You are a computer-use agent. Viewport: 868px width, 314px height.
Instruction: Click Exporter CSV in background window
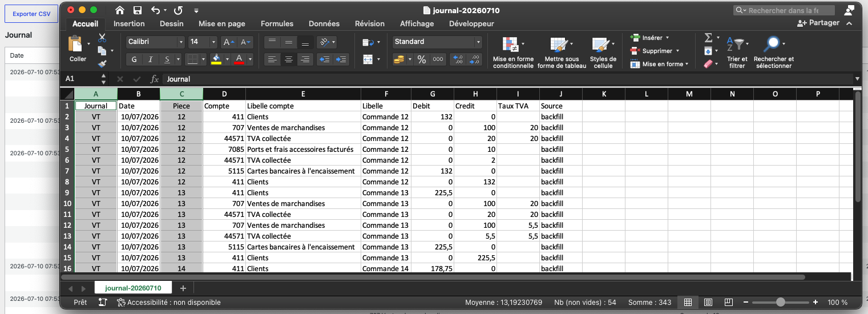[32, 14]
